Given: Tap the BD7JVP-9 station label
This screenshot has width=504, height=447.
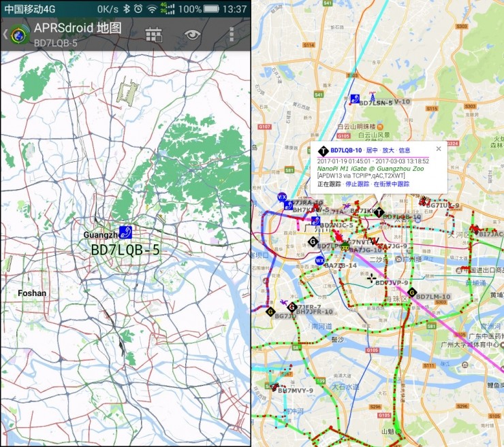Looking at the screenshot, I should point(392,283).
